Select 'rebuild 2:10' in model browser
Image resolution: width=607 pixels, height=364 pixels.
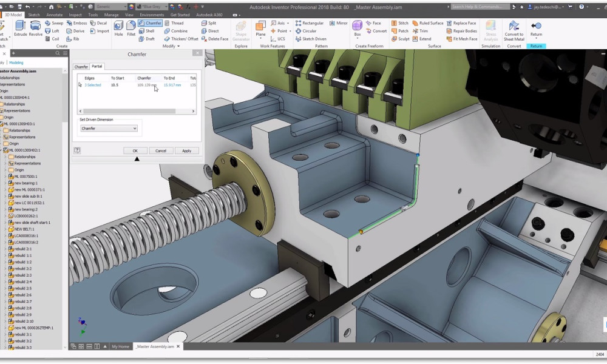[x=24, y=321]
